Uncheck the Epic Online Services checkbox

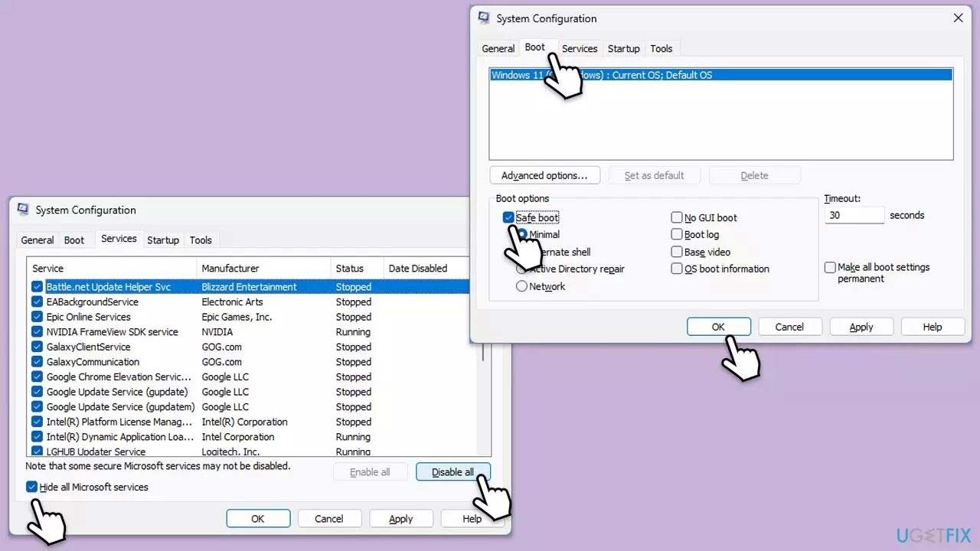pos(37,317)
